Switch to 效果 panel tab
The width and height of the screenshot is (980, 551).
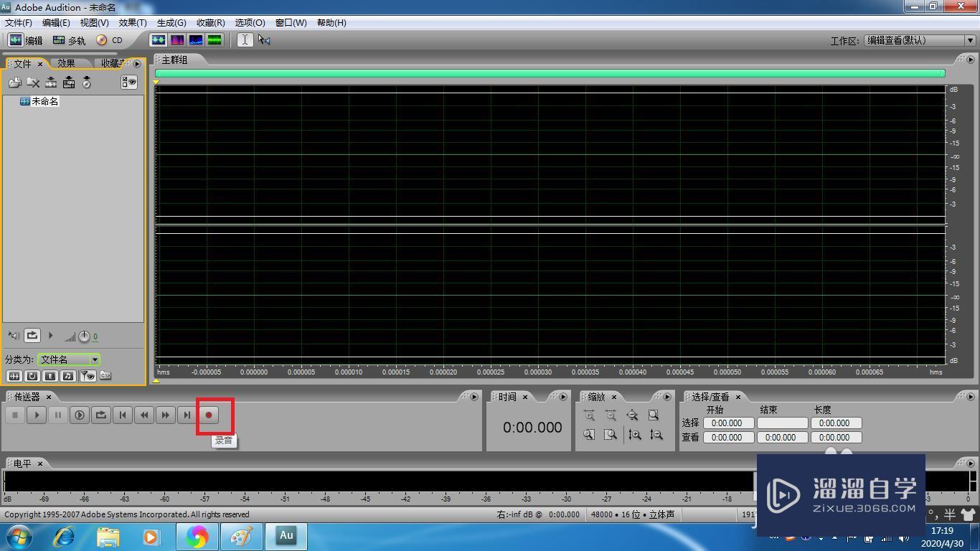point(67,63)
